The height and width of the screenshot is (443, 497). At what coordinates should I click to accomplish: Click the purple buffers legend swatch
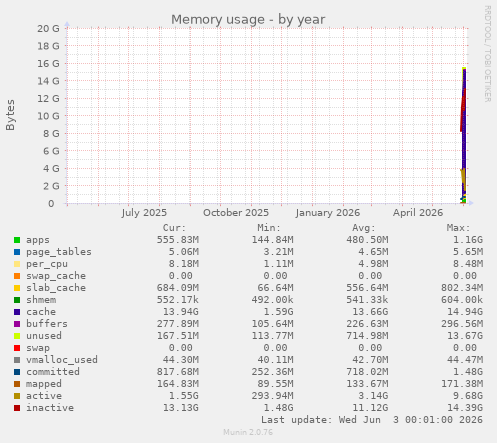coord(17,324)
